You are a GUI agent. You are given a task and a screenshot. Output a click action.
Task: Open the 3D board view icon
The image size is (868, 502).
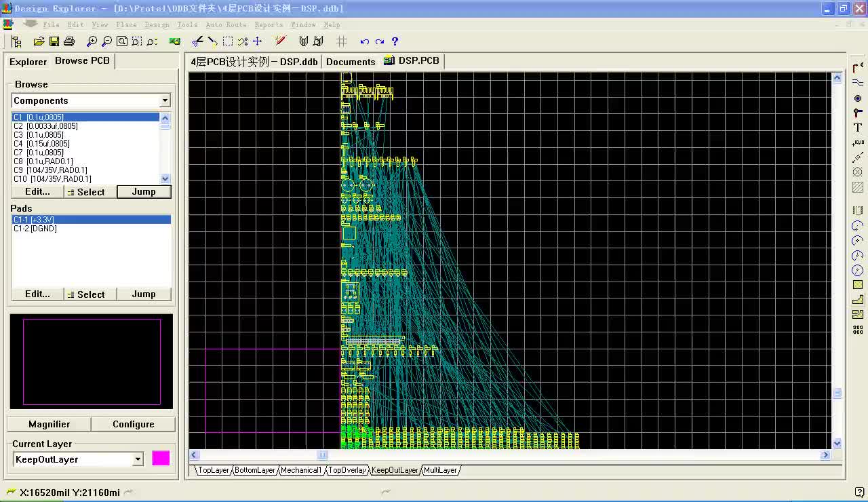pos(175,41)
